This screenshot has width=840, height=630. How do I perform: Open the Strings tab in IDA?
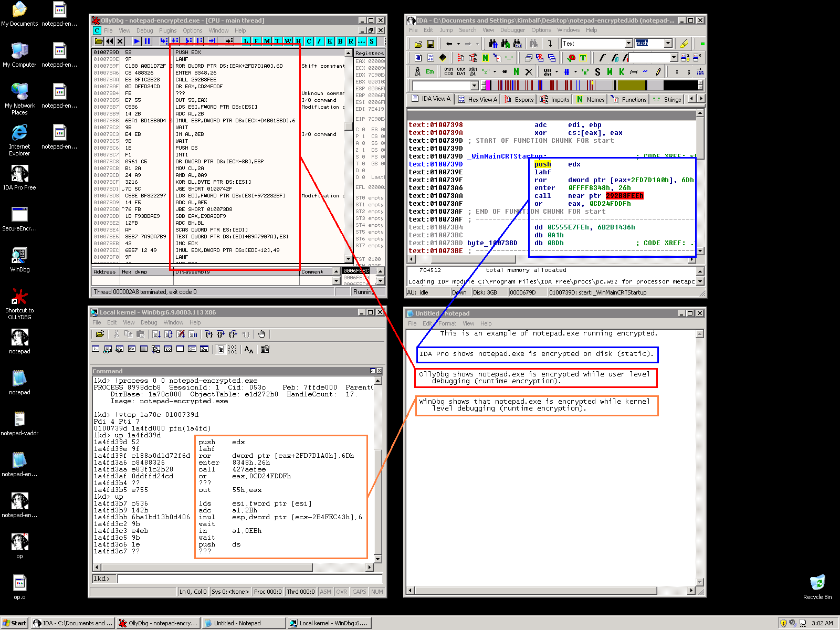click(667, 99)
